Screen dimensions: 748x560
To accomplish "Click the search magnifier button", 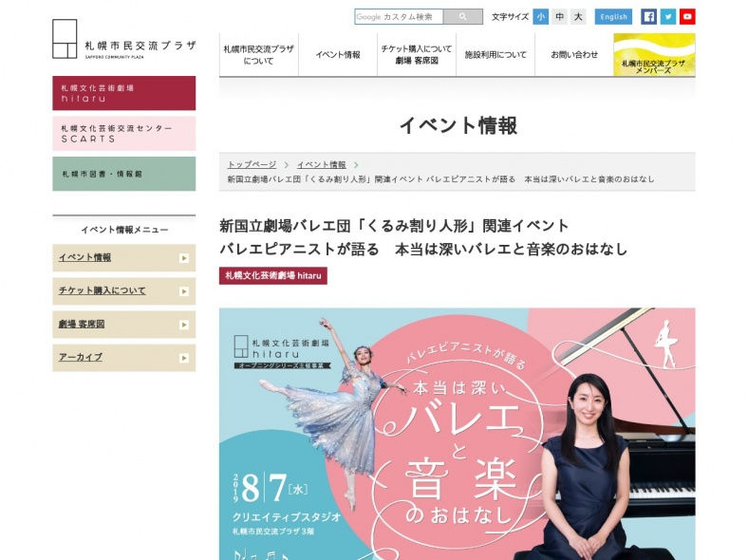I will click(462, 17).
